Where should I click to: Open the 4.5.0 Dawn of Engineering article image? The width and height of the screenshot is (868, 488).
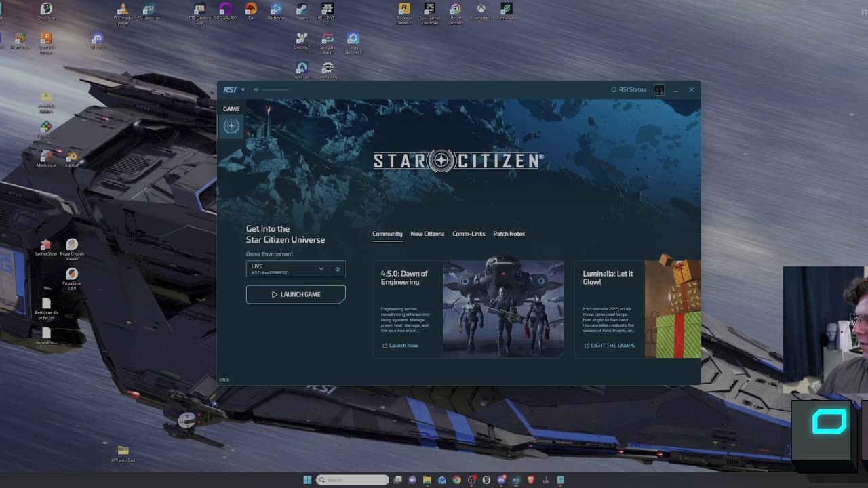(503, 308)
